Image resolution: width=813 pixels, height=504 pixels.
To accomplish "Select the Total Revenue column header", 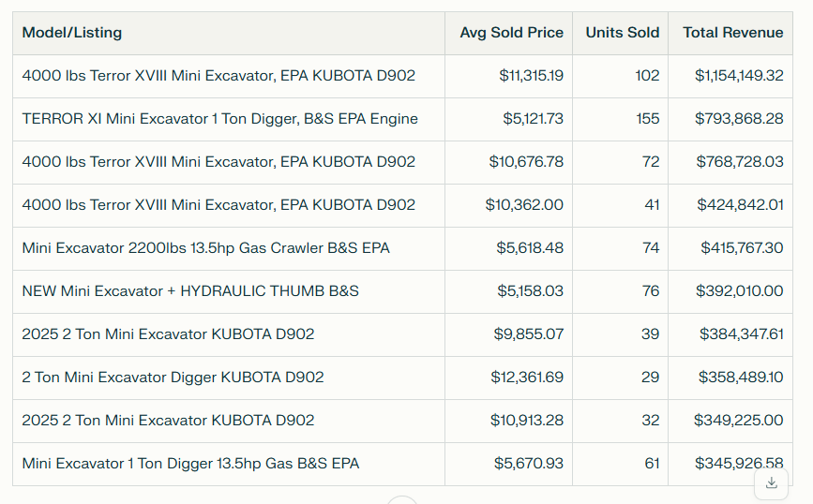I will 732,33.
